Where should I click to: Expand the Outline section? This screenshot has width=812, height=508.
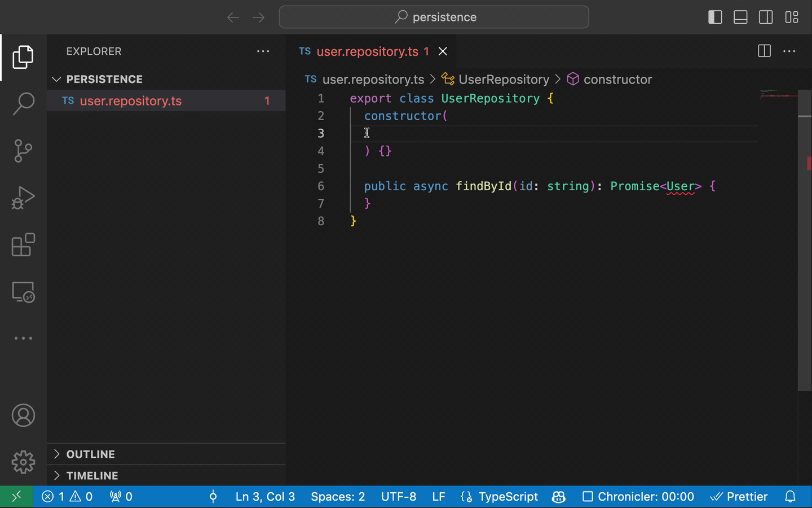click(90, 454)
